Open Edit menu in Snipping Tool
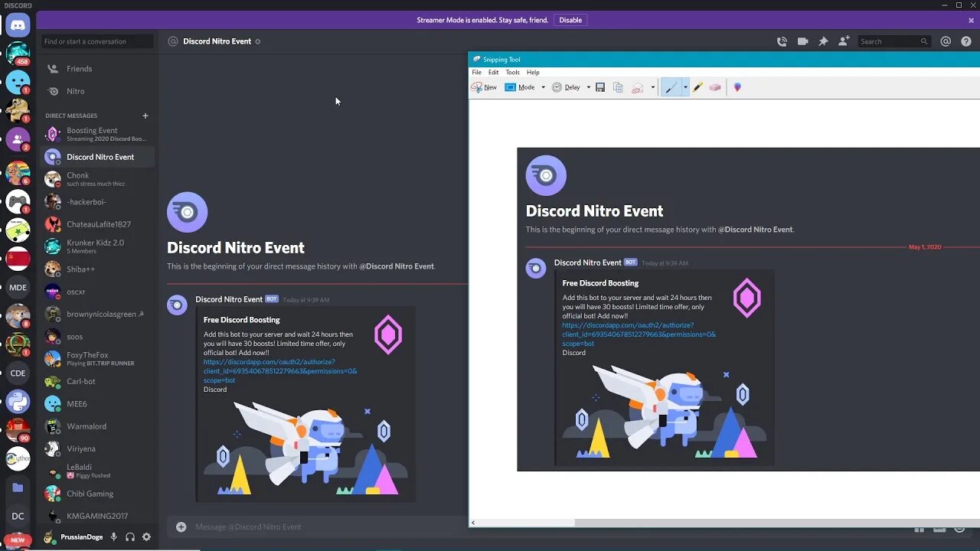Image resolution: width=980 pixels, height=551 pixels. (x=494, y=73)
